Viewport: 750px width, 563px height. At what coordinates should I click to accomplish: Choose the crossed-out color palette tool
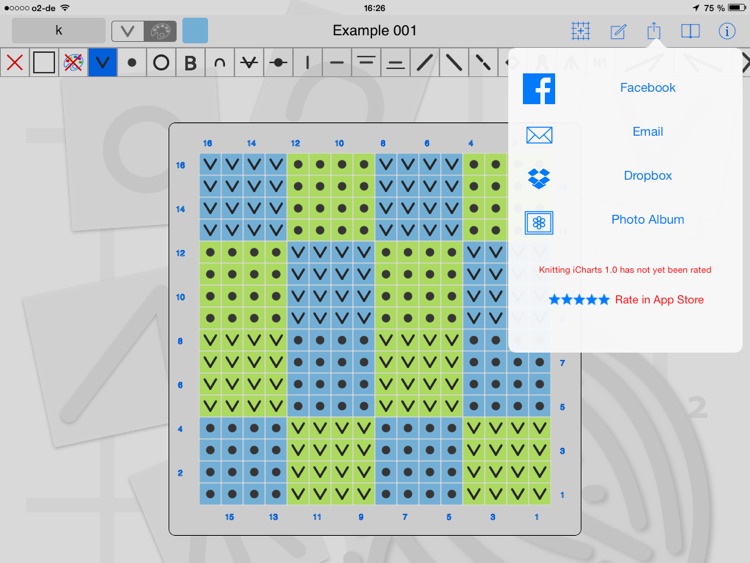click(73, 63)
